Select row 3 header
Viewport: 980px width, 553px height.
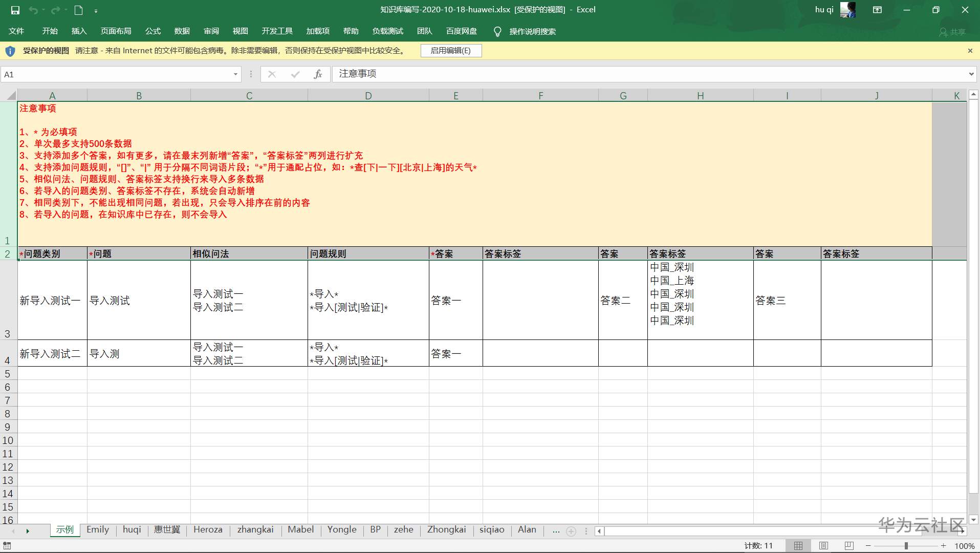(8, 300)
